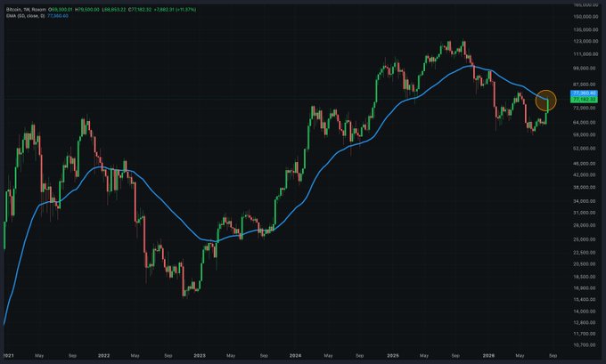Click the 87,000.00 price axis label
The width and height of the screenshot is (606, 364).
(586, 85)
